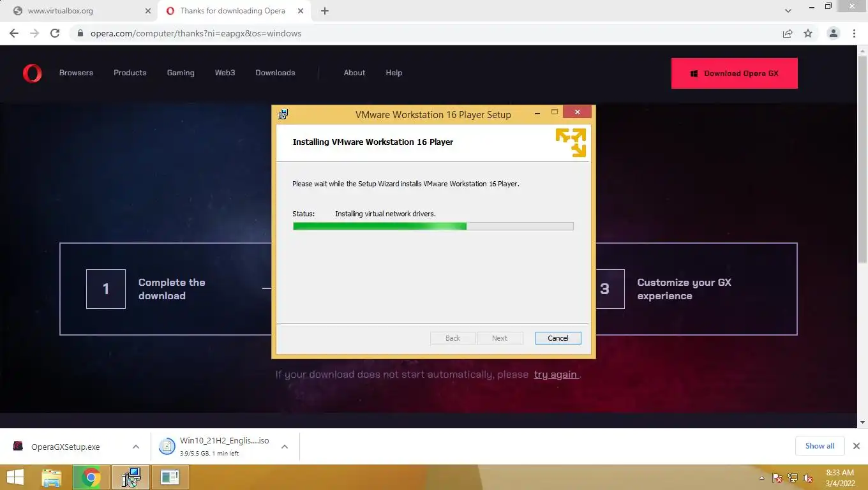
Task: Click the browser forward arrow
Action: [34, 33]
